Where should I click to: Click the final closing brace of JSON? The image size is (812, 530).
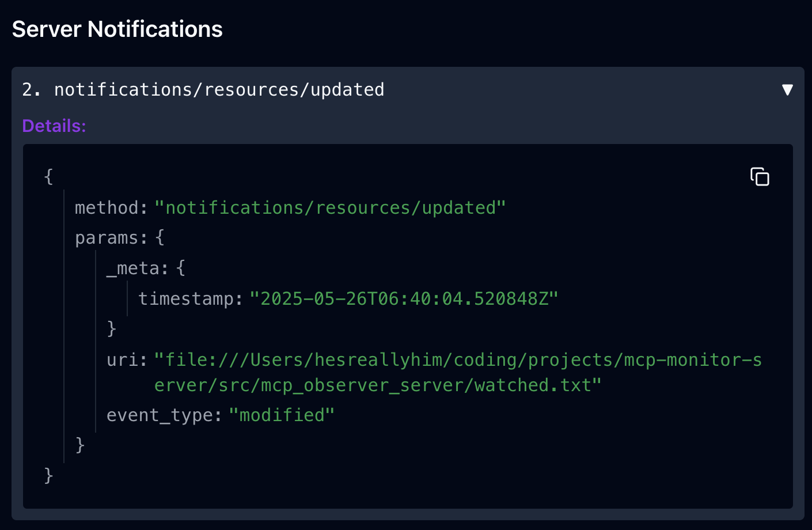[x=49, y=475]
